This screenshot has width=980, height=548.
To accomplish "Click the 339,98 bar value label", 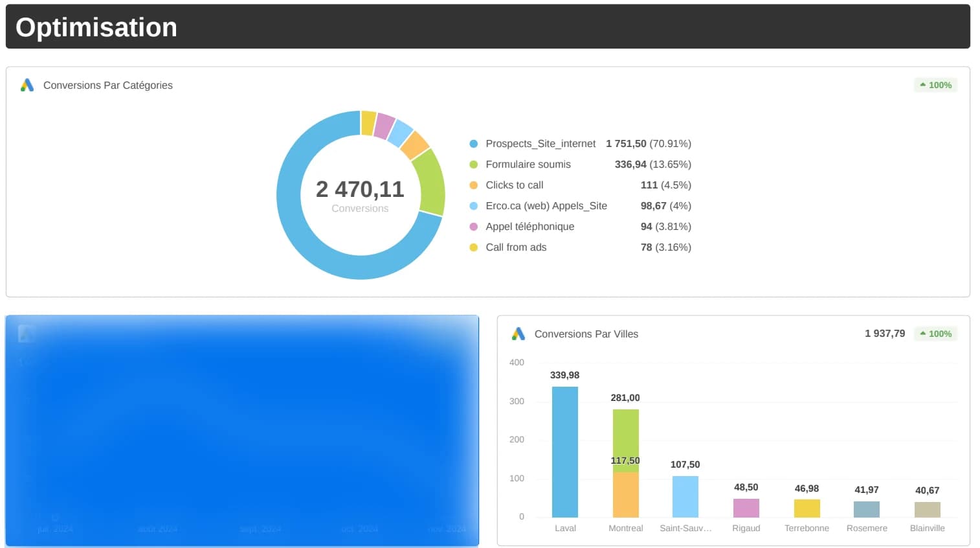I will pyautogui.click(x=565, y=375).
